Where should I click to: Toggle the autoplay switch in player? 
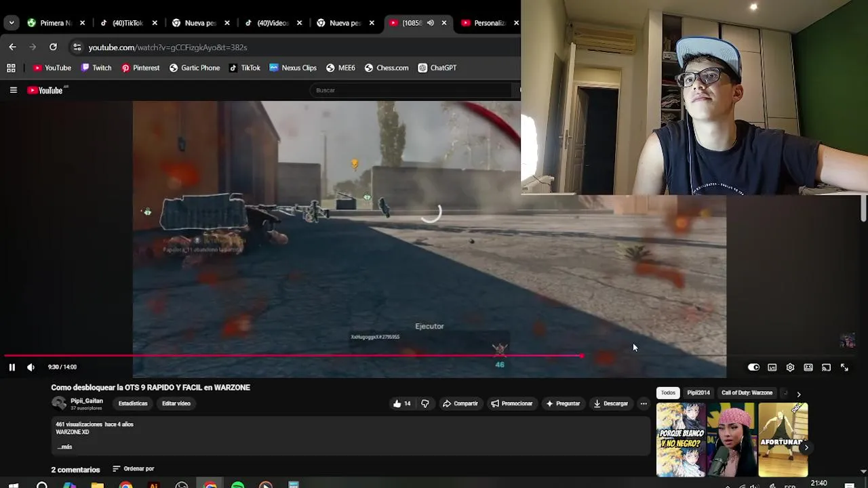(753, 367)
